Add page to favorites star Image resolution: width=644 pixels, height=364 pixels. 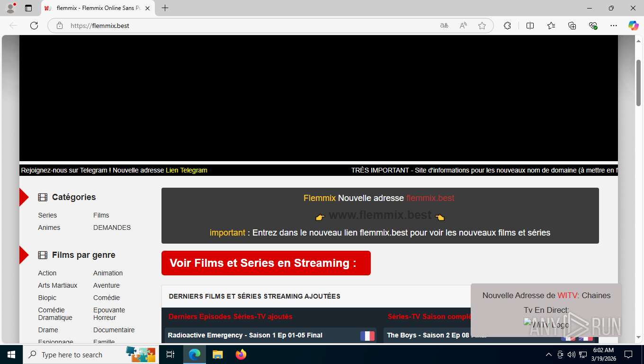[x=482, y=26]
